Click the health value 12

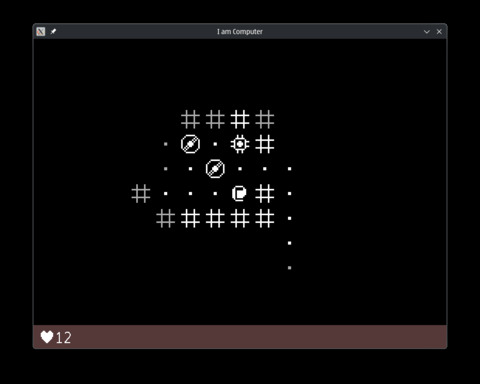click(63, 338)
